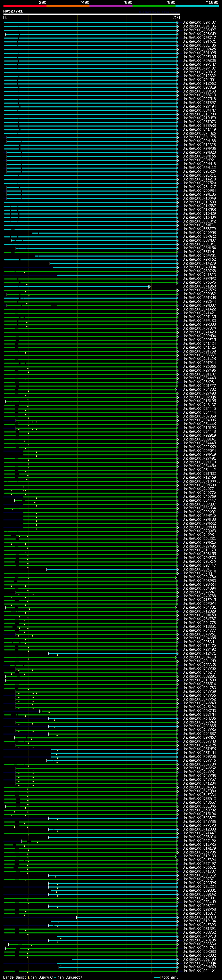Open the UniRef100_Q9XF87 entry
222x980 pixels.
click(199, 23)
